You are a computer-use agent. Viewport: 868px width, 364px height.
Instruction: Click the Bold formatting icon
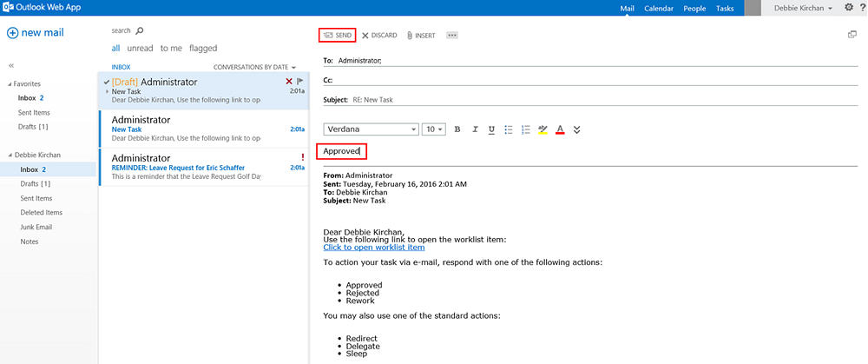click(x=457, y=129)
